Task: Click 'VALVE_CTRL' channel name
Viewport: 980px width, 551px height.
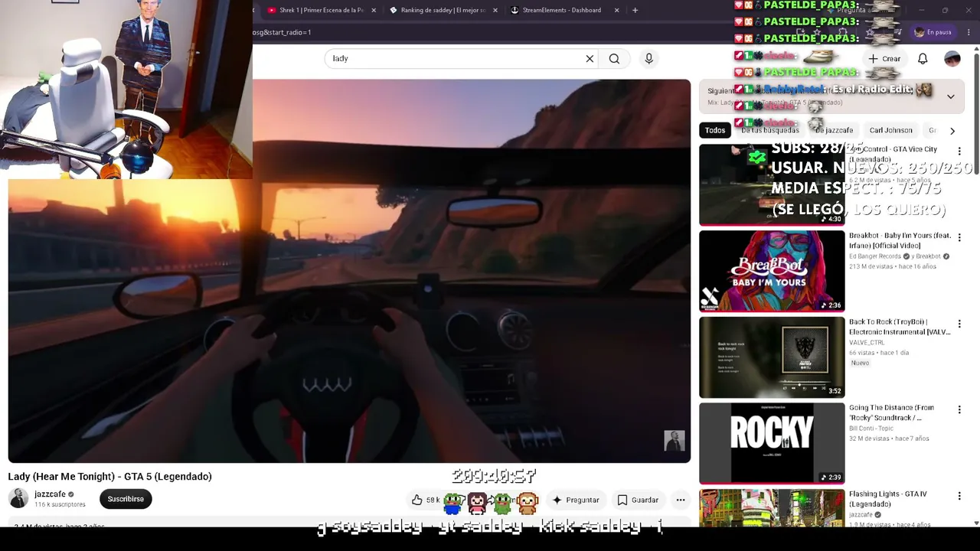Action: [867, 343]
